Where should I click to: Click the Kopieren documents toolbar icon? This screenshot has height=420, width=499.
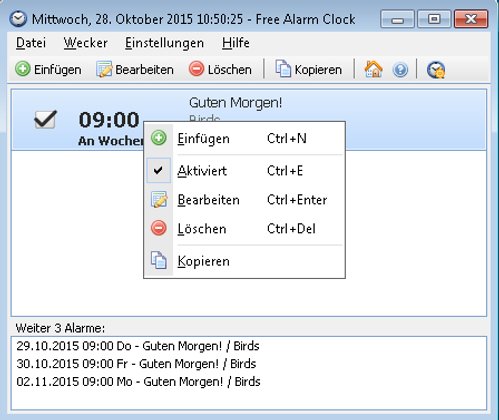pyautogui.click(x=283, y=69)
